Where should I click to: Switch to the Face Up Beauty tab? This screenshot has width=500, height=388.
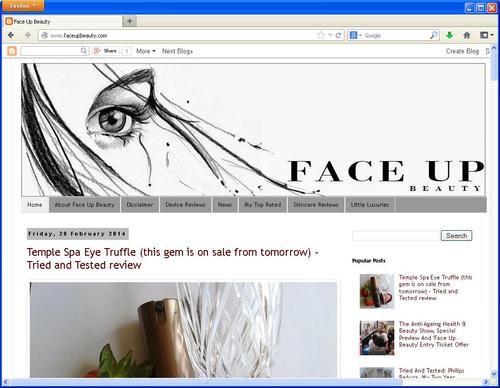[x=63, y=22]
